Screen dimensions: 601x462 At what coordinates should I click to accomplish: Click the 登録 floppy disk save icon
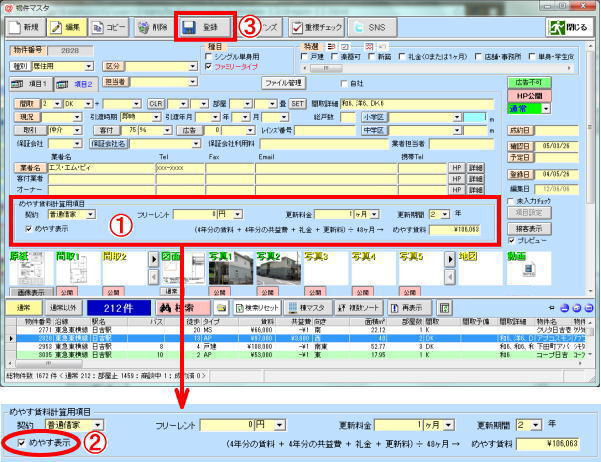189,28
